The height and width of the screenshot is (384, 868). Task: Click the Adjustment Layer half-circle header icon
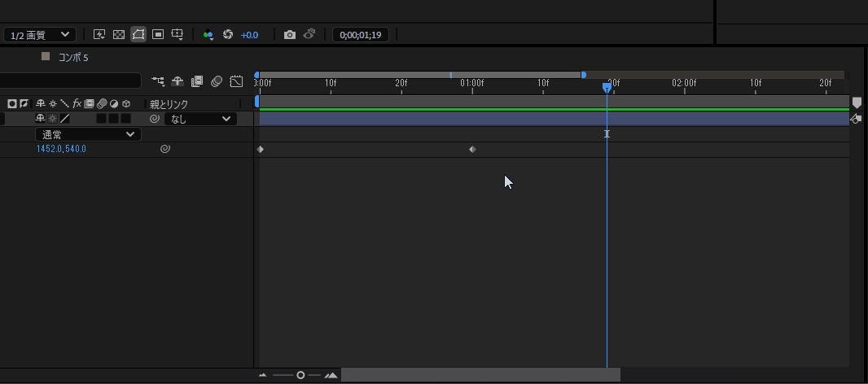pyautogui.click(x=114, y=103)
